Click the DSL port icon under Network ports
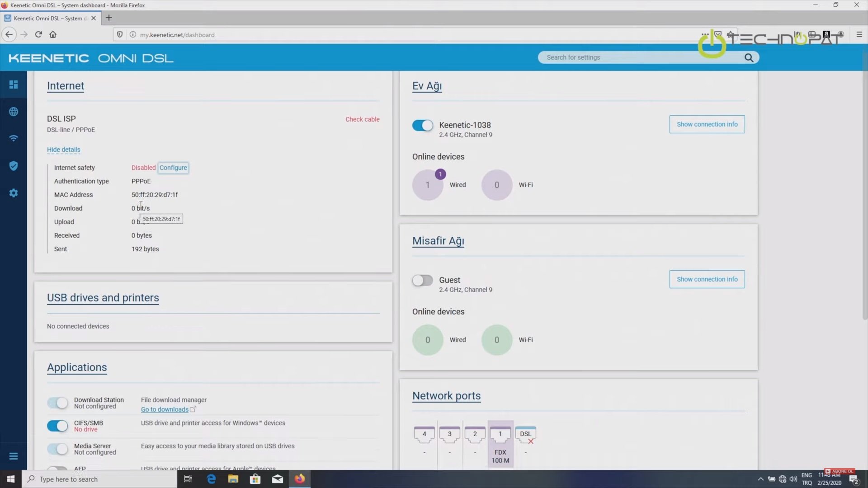 click(525, 434)
